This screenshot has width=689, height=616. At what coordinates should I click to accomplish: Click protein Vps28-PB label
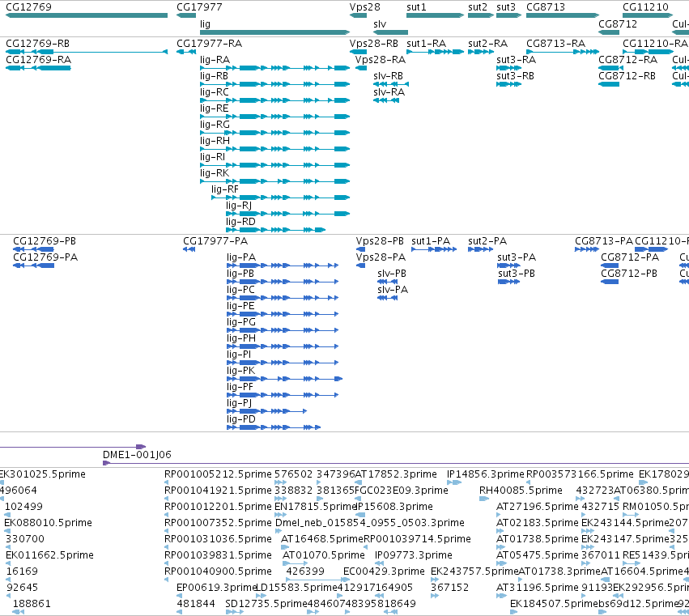(380, 240)
